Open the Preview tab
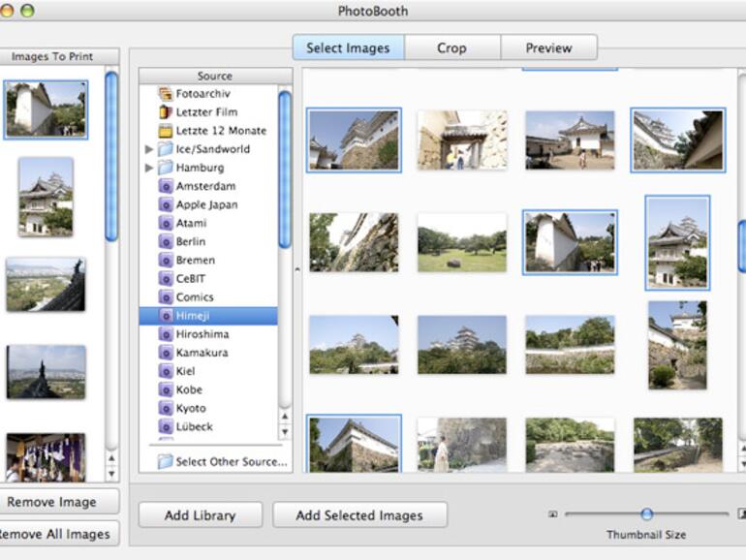This screenshot has width=746, height=560. pyautogui.click(x=548, y=47)
